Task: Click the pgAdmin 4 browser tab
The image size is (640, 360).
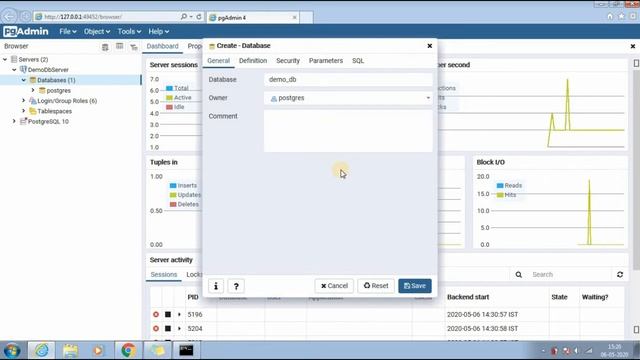Action: 253,18
